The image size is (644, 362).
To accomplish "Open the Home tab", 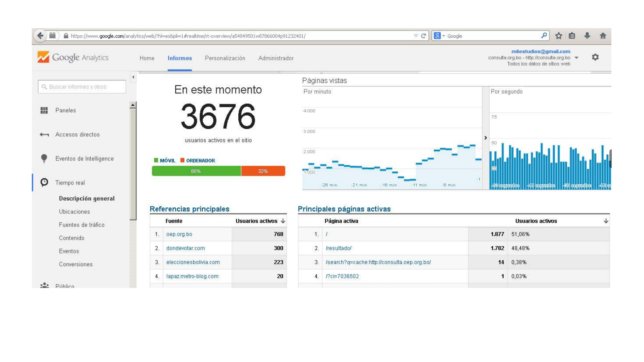I will coord(147,58).
